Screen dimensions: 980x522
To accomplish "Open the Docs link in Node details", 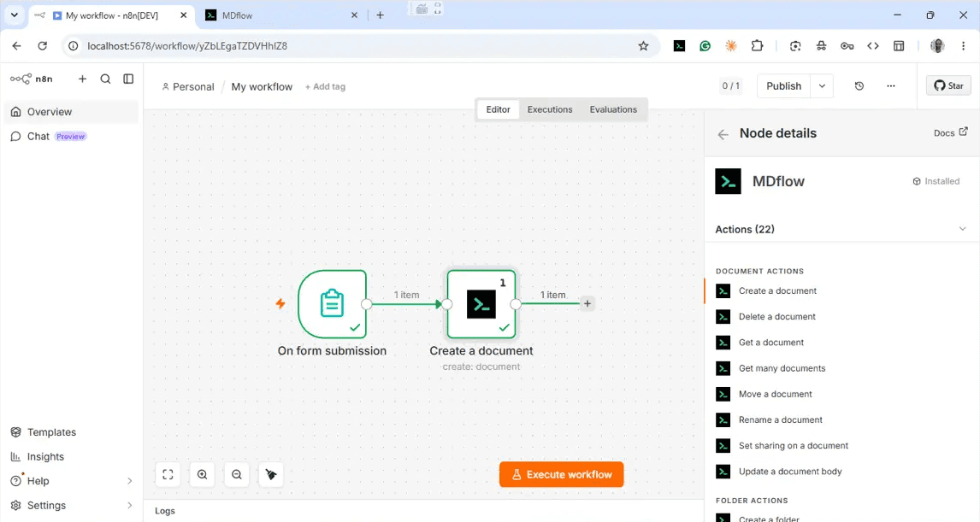I will tap(951, 132).
